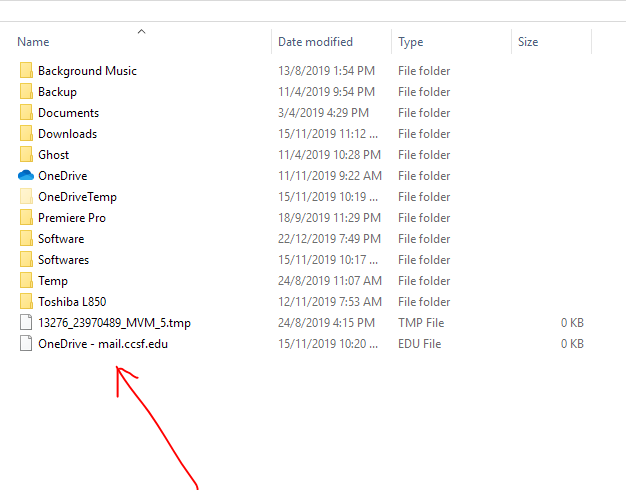Click the Premiere Pro folder icon
The width and height of the screenshot is (626, 490).
tap(26, 218)
